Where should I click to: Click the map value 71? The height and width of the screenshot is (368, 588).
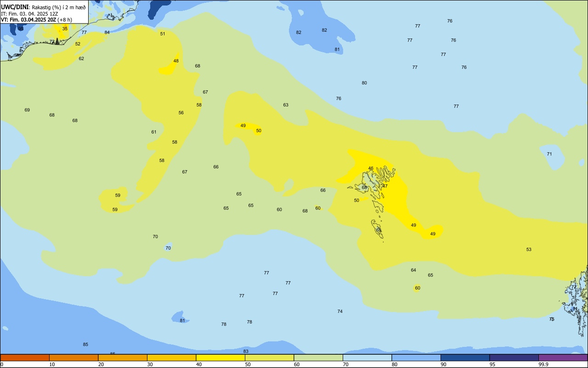point(549,154)
